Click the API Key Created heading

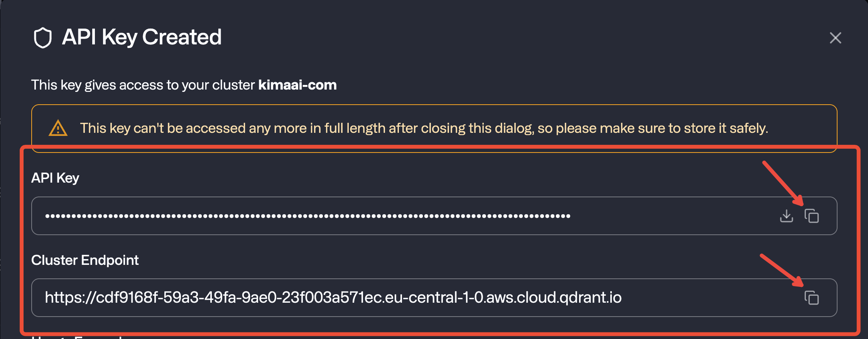(x=142, y=37)
